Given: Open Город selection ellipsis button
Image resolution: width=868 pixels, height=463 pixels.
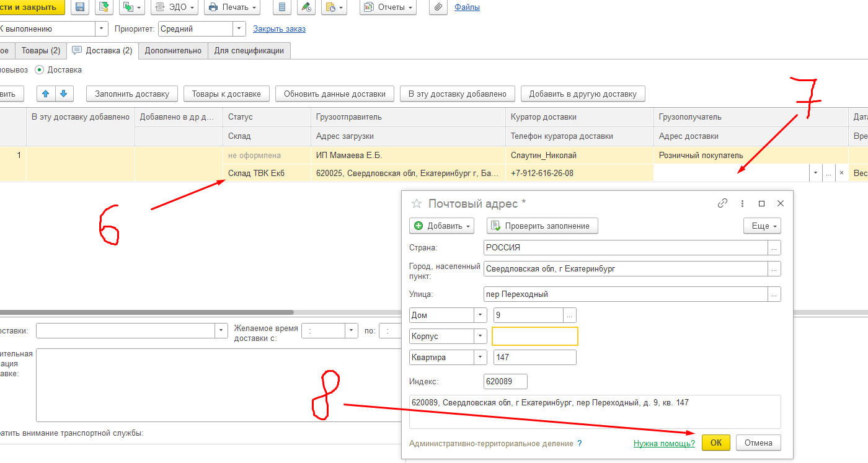Looking at the screenshot, I should click(x=774, y=268).
